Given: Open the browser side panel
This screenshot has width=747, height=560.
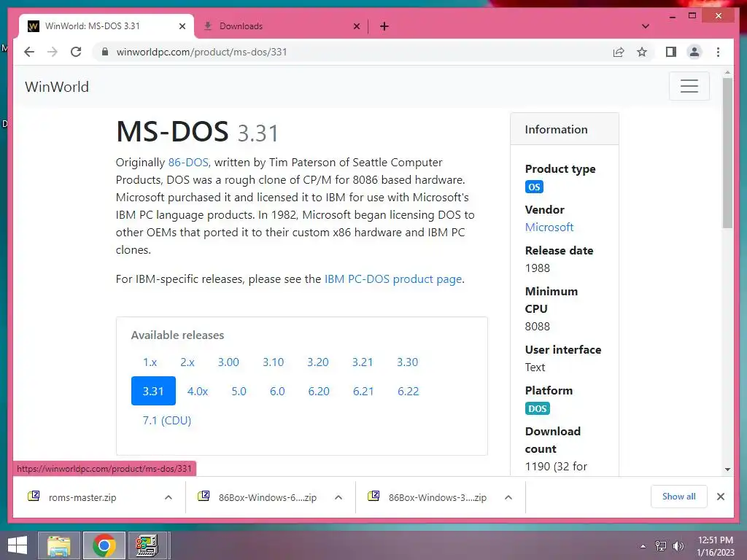Looking at the screenshot, I should pyautogui.click(x=671, y=52).
